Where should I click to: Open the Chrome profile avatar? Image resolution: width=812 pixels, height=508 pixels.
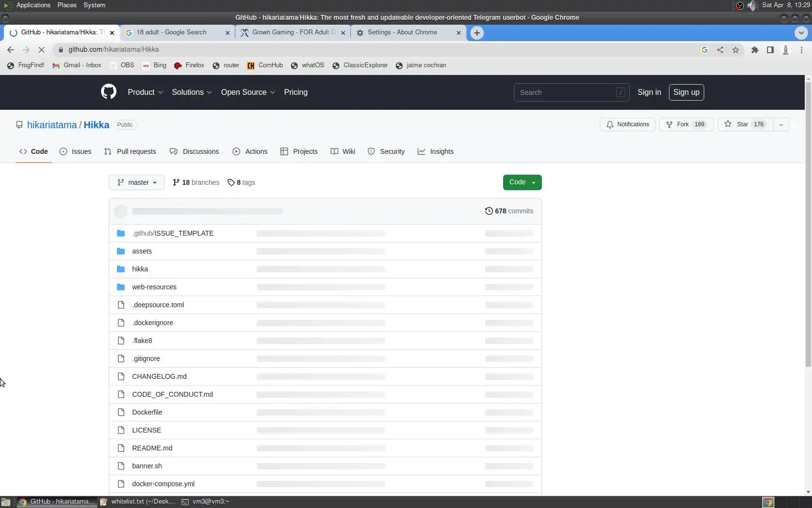click(786, 50)
